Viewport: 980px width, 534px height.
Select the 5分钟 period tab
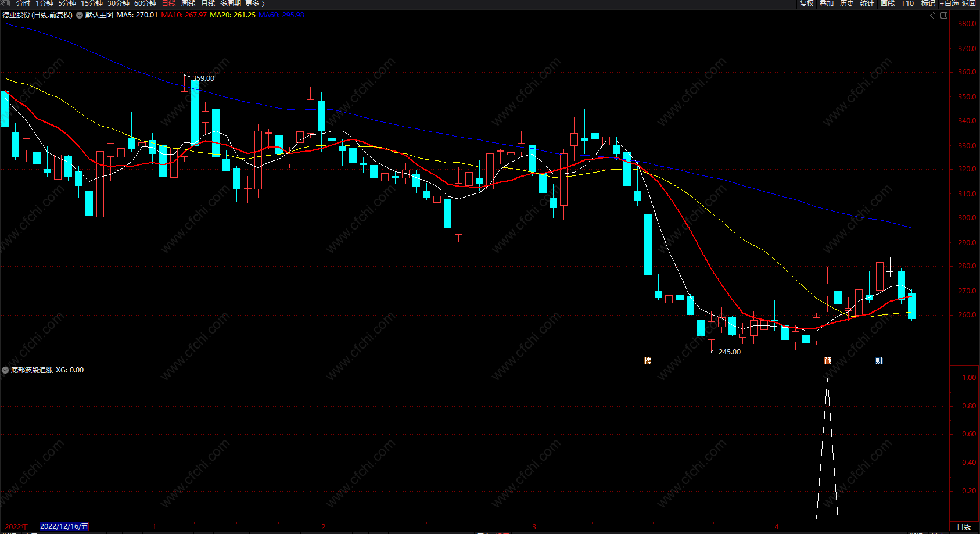pos(67,3)
